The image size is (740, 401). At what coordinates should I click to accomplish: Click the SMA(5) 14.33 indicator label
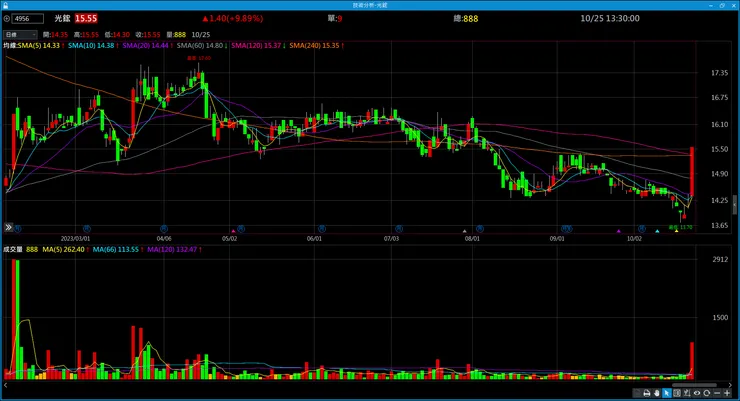point(39,46)
